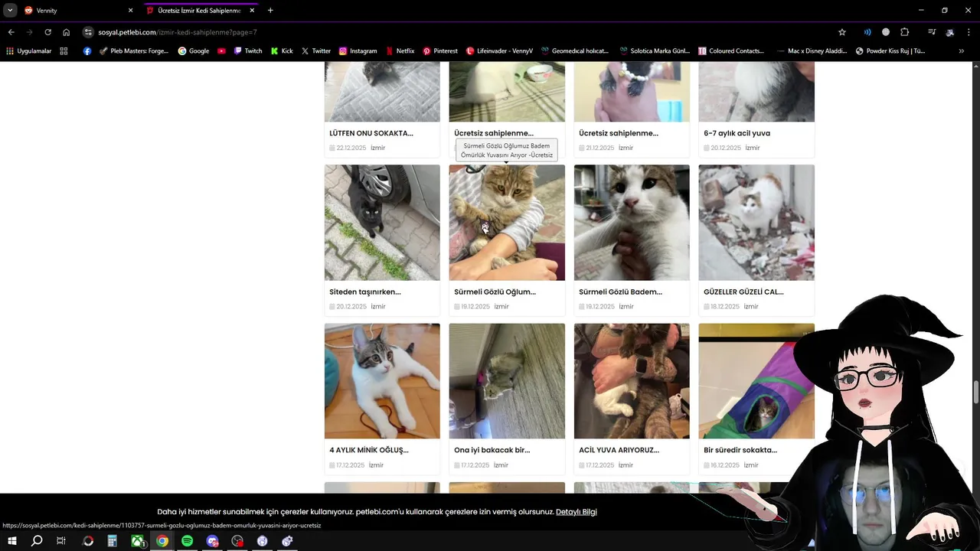Open the Siteden taşınırken... listing title
This screenshot has height=551, width=980.
coord(365,292)
